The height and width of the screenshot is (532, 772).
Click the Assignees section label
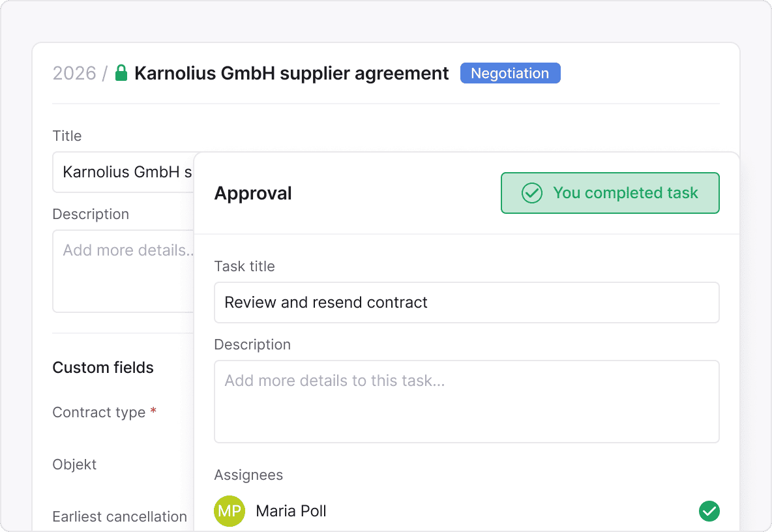tap(248, 475)
